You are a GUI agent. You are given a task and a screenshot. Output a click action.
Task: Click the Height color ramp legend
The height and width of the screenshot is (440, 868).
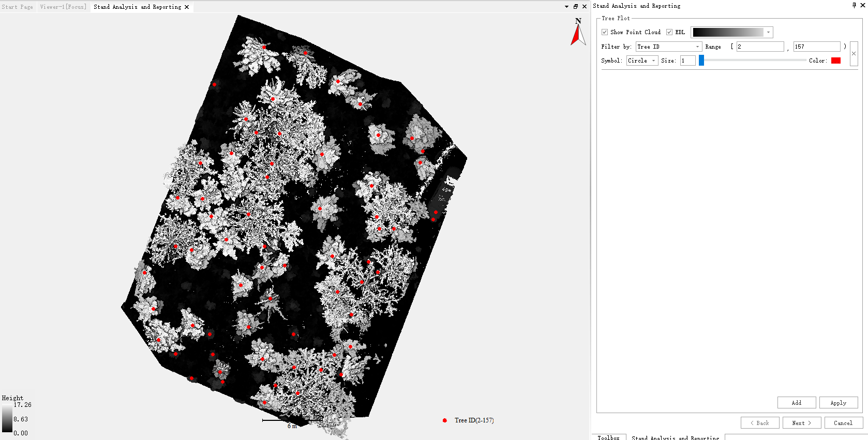coord(7,418)
